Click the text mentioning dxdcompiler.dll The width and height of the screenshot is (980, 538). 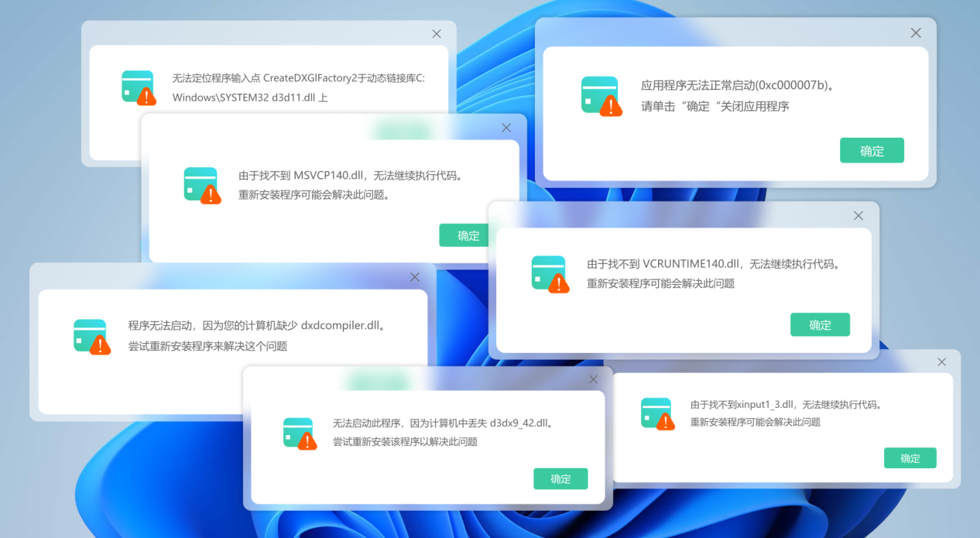point(259,326)
